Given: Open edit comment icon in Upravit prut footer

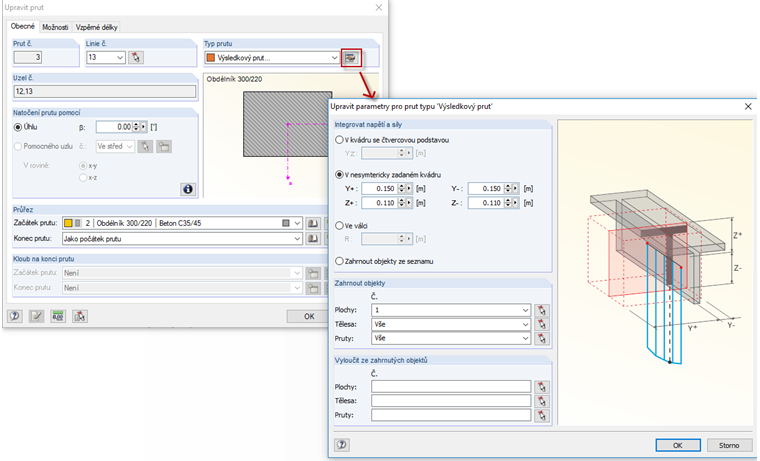Looking at the screenshot, I should [36, 317].
